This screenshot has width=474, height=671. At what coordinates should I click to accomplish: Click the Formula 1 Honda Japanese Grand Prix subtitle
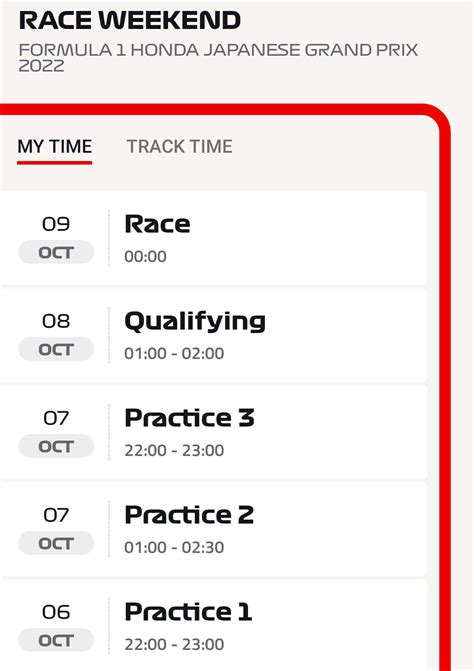(x=218, y=58)
